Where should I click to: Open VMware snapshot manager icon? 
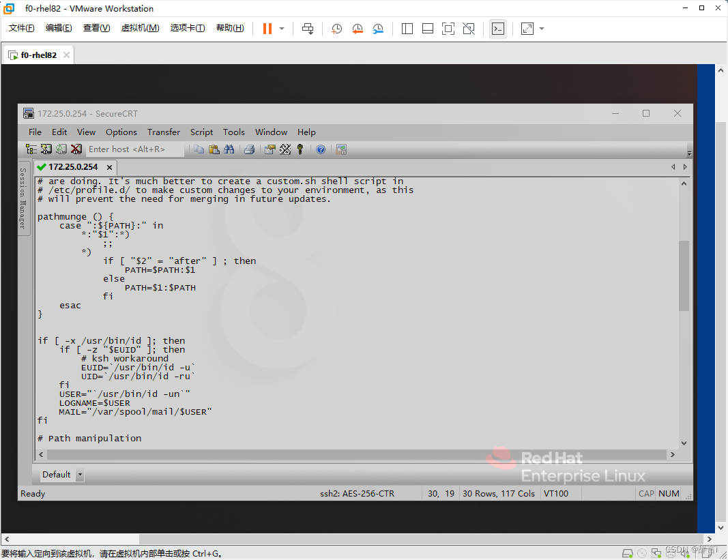coord(379,29)
